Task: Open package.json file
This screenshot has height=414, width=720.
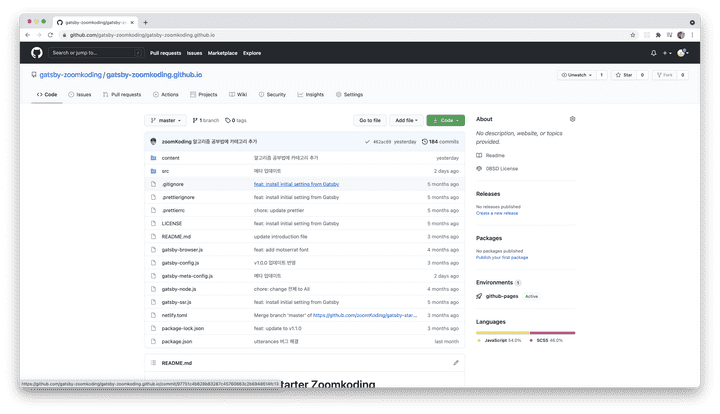Action: [x=177, y=341]
